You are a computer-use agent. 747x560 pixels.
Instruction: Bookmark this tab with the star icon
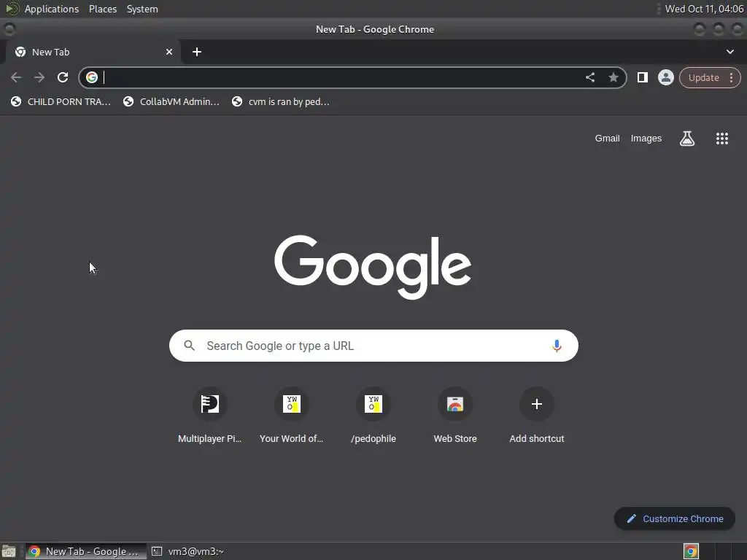[x=613, y=77]
